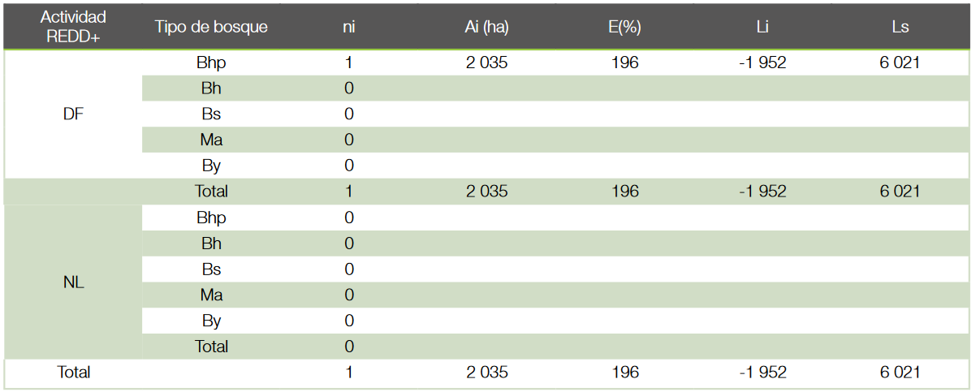The width and height of the screenshot is (980, 392).
Task: Click the '6 021' value in DF Total row
Action: tap(900, 192)
